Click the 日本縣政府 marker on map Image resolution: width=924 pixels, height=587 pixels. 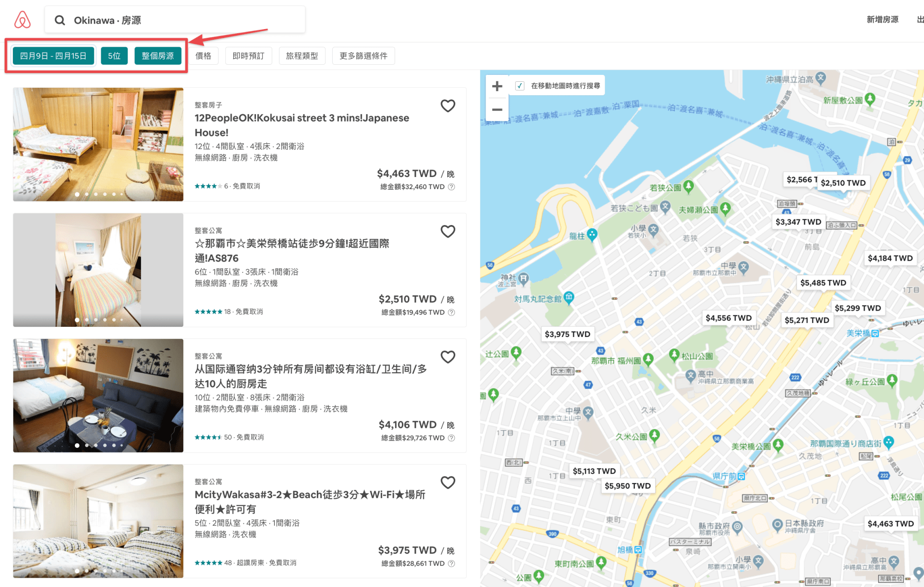click(778, 524)
